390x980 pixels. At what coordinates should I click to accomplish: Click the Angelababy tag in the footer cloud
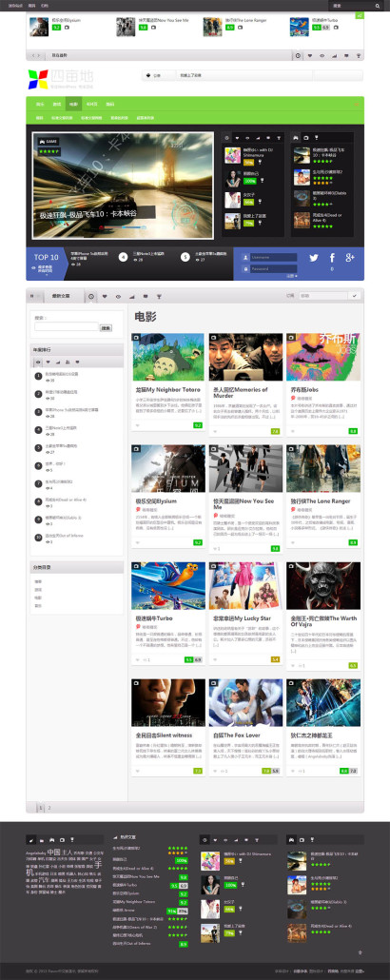coord(35,853)
